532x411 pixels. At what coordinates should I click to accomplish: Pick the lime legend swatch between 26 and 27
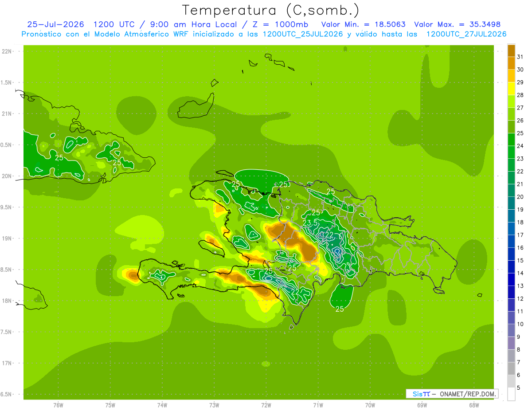(x=511, y=114)
